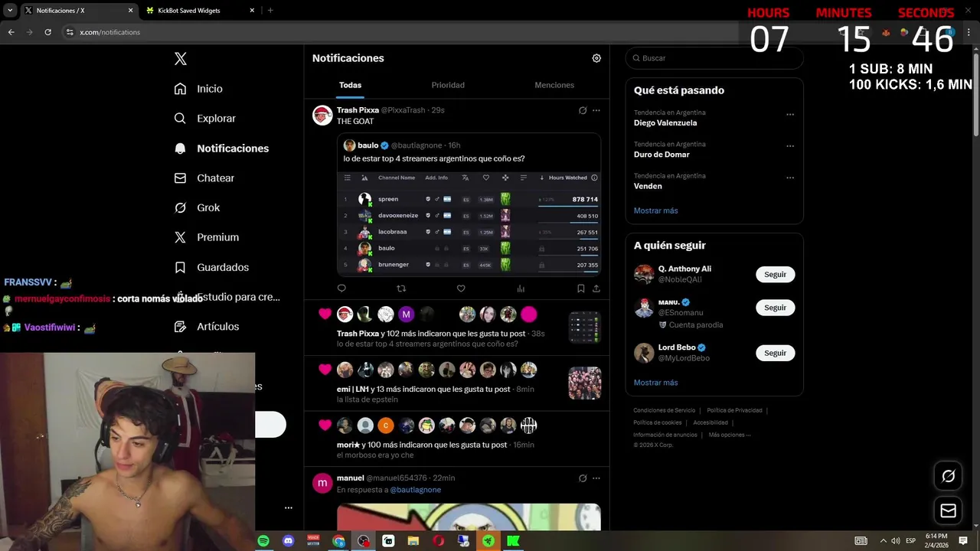The width and height of the screenshot is (980, 551).
Task: Follow MANU. account
Action: (x=775, y=308)
